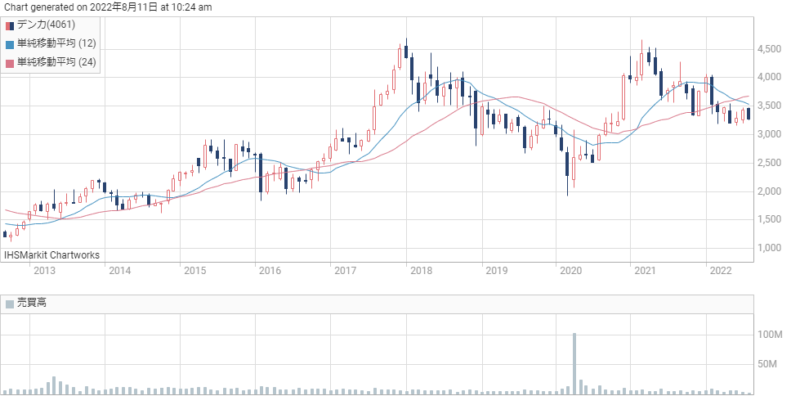800x396 pixels.
Task: Select the 単純移動平均 (12) legend label
Action: [x=56, y=43]
